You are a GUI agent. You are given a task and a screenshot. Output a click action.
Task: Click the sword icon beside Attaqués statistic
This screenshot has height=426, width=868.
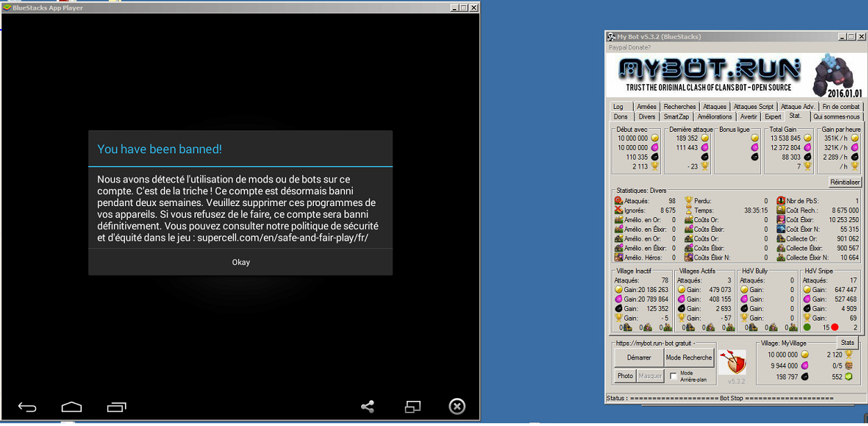619,201
